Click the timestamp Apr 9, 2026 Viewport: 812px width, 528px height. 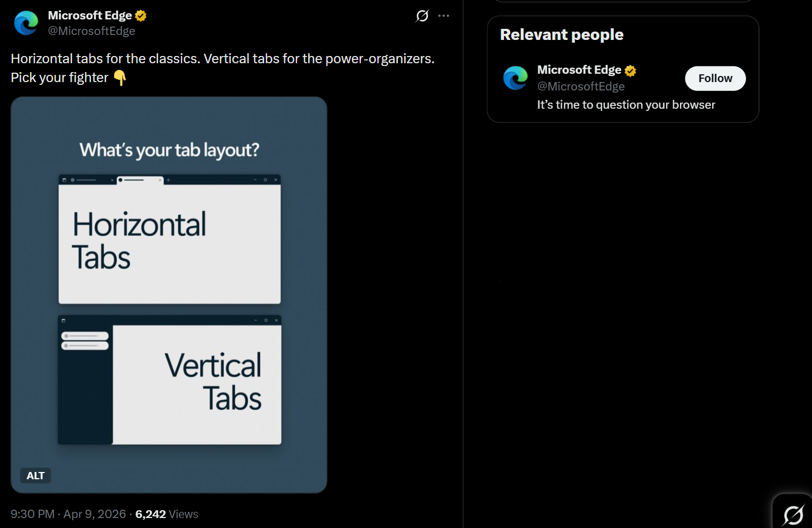(x=93, y=514)
